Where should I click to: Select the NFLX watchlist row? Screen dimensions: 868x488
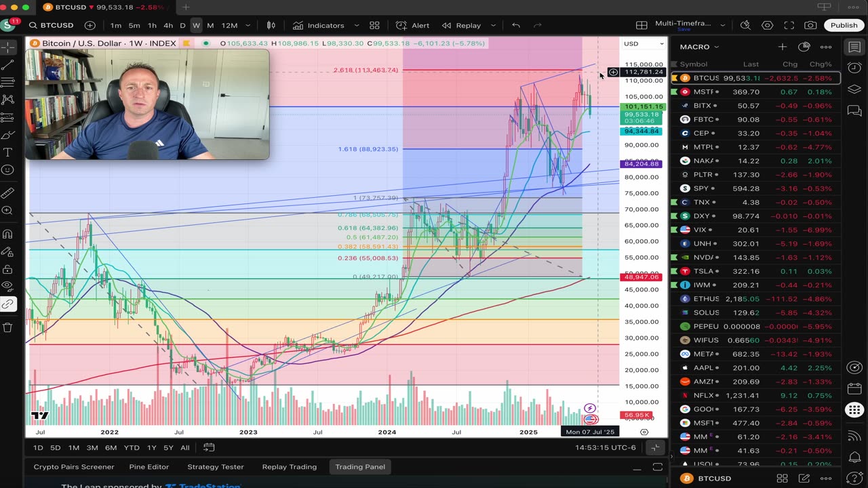click(x=756, y=395)
